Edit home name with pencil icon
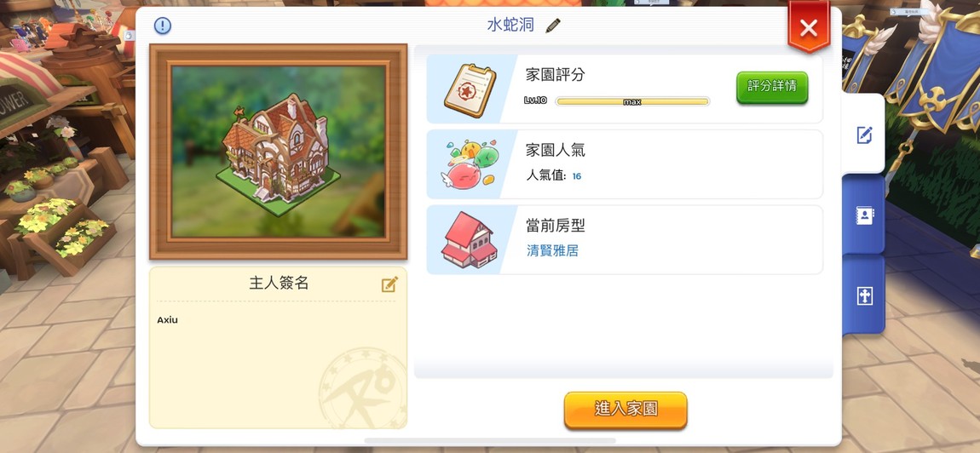Image resolution: width=980 pixels, height=453 pixels. pos(553,26)
